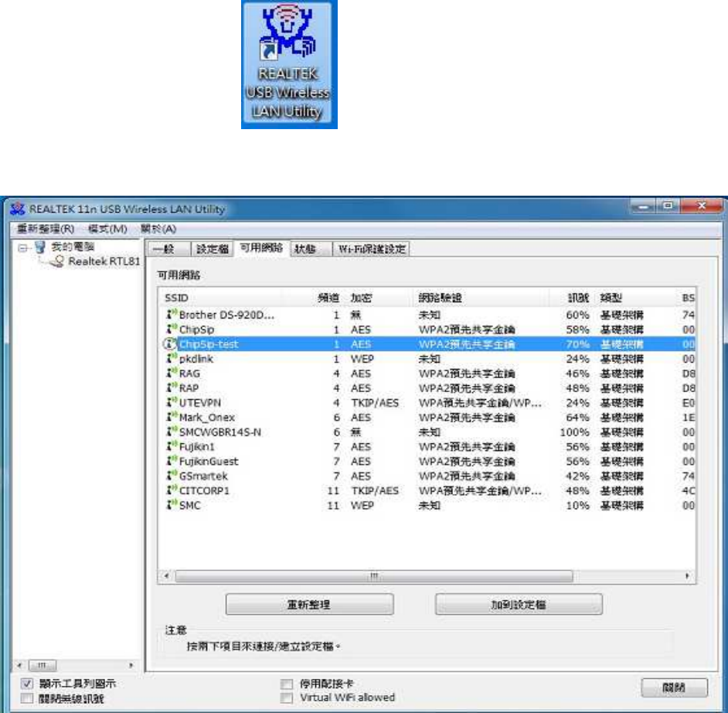
Task: Select the Mark_Onex network name
Action: pyautogui.click(x=207, y=417)
